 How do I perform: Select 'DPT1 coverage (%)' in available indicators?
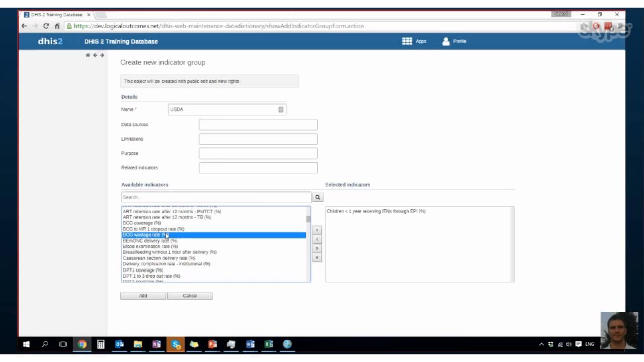(x=143, y=270)
